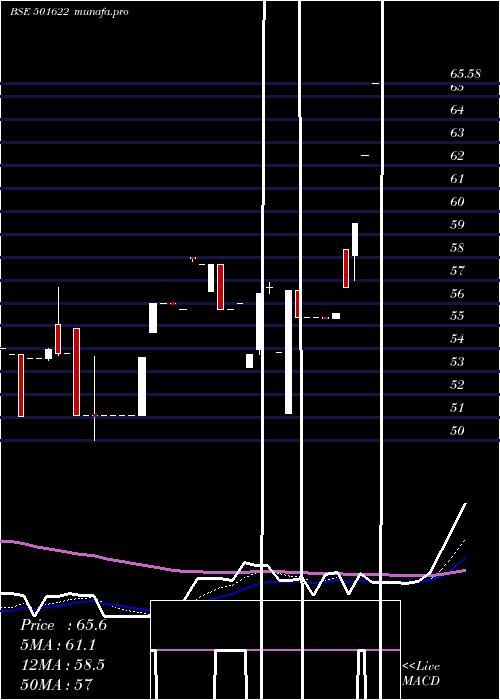Select the 64 price axis label

click(457, 109)
